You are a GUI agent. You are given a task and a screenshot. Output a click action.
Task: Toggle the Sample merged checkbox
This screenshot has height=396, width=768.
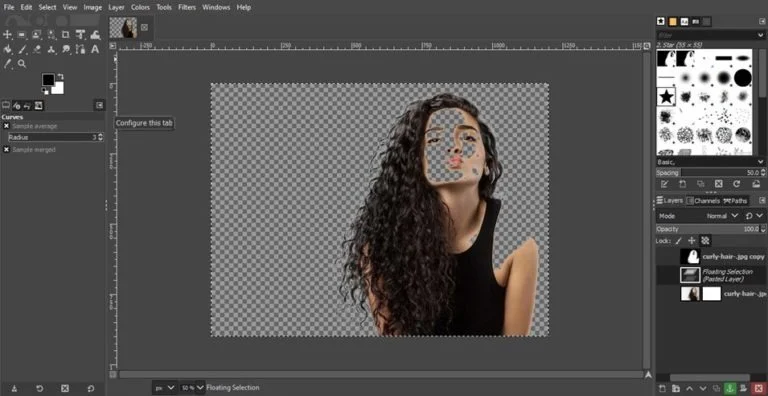6,149
